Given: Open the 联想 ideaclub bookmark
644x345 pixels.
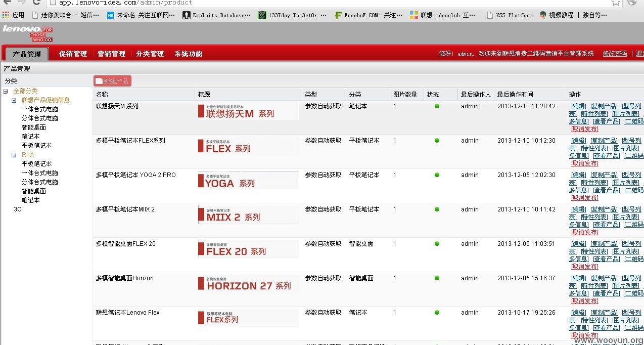Looking at the screenshot, I should click(442, 15).
